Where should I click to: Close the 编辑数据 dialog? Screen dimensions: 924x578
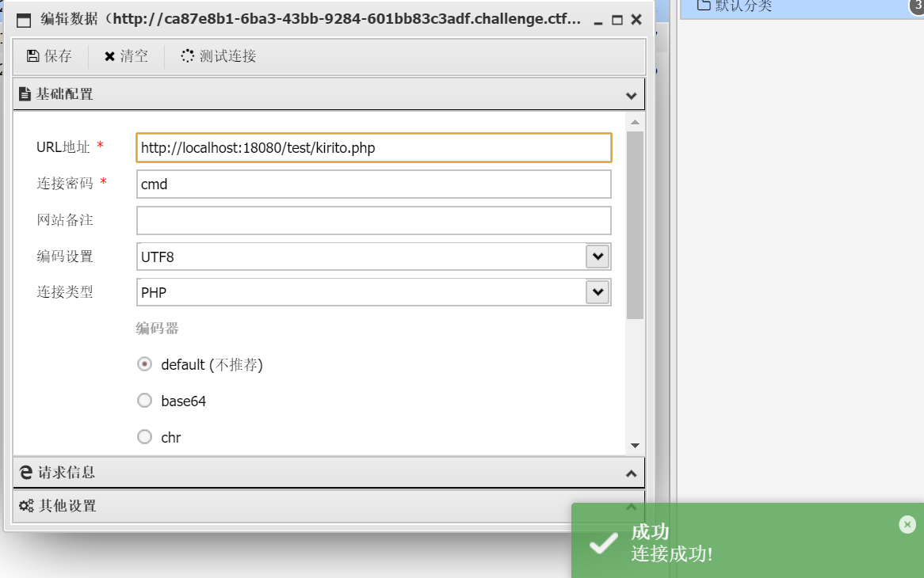click(x=636, y=20)
